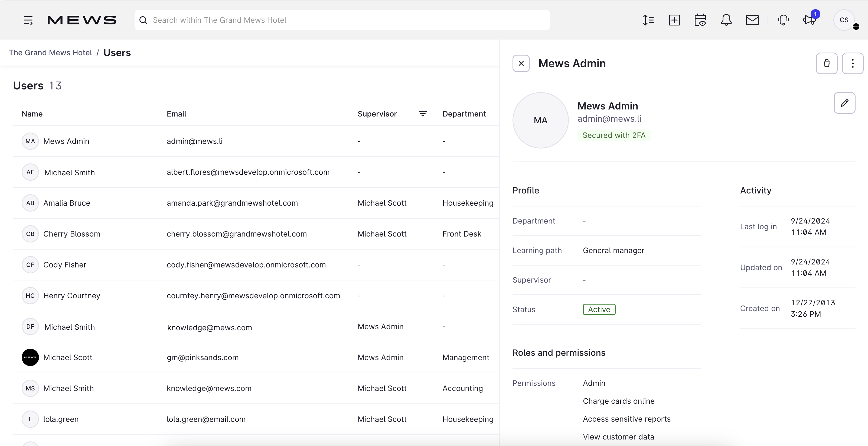The height and width of the screenshot is (446, 868).
Task: Select the Mews Admin row
Action: (x=256, y=141)
